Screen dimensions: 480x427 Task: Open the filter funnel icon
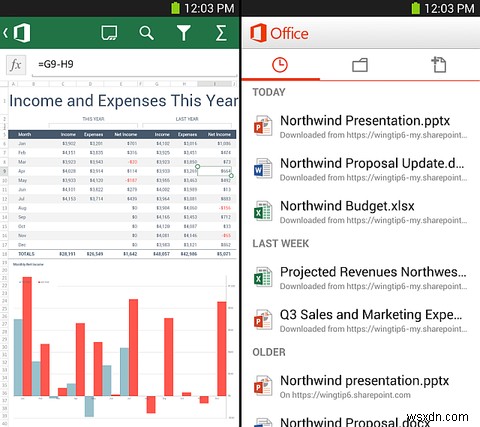tap(184, 33)
